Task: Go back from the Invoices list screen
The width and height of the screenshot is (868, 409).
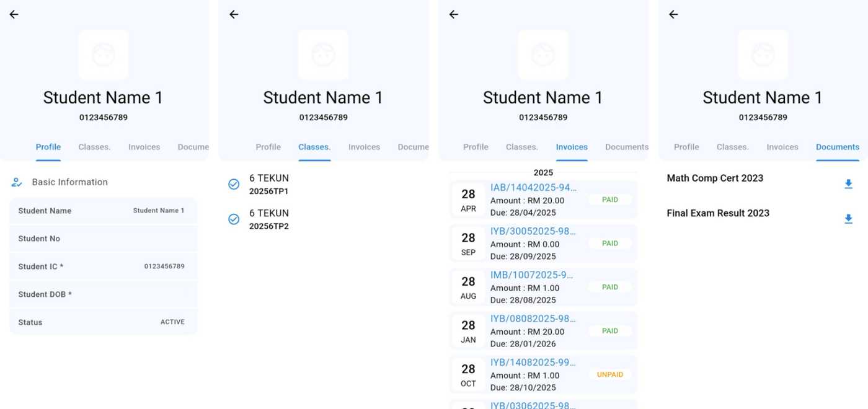Action: pos(454,14)
